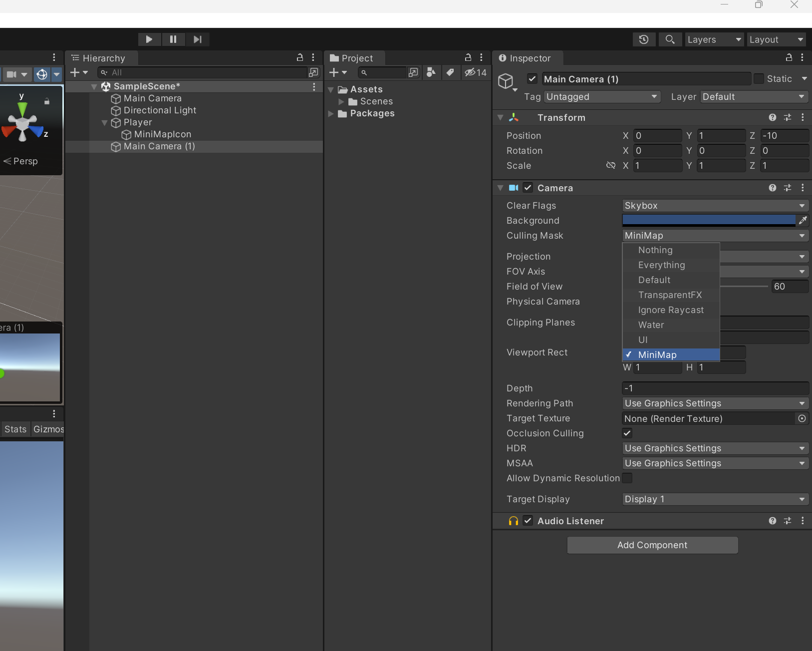812x651 pixels.
Task: Collapse the Assets folder
Action: [x=331, y=89]
